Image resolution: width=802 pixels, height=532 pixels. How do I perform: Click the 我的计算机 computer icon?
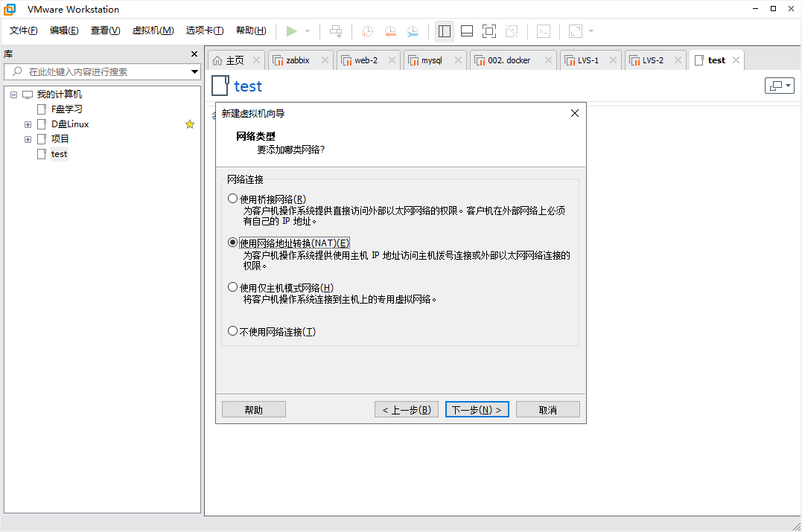(x=28, y=94)
